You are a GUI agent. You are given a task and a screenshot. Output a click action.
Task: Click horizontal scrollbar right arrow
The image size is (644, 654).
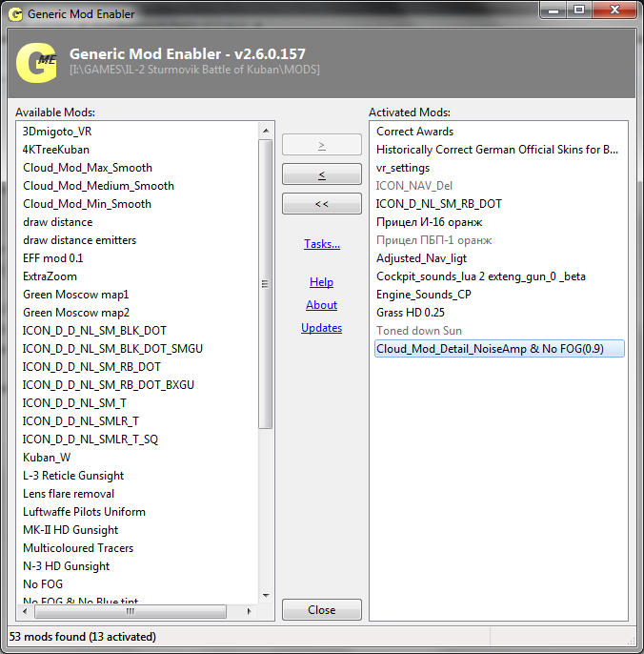point(249,611)
